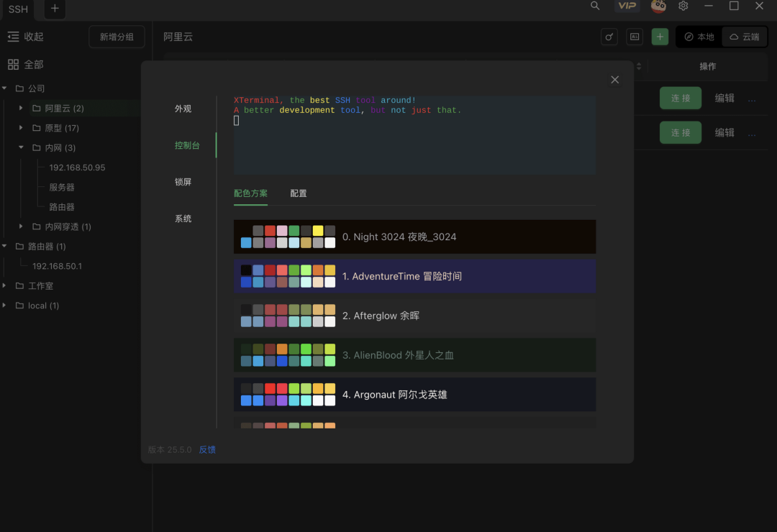Collapse the 内网 (3) folder arrow
The width and height of the screenshot is (777, 532).
click(x=21, y=147)
